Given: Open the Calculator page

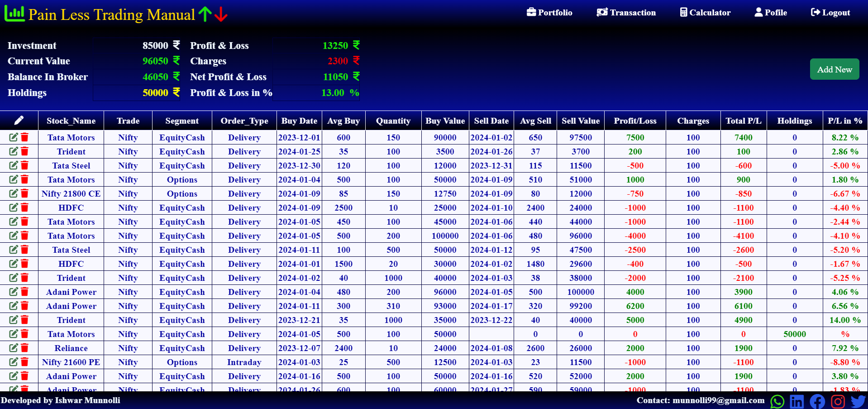Looking at the screenshot, I should 705,12.
